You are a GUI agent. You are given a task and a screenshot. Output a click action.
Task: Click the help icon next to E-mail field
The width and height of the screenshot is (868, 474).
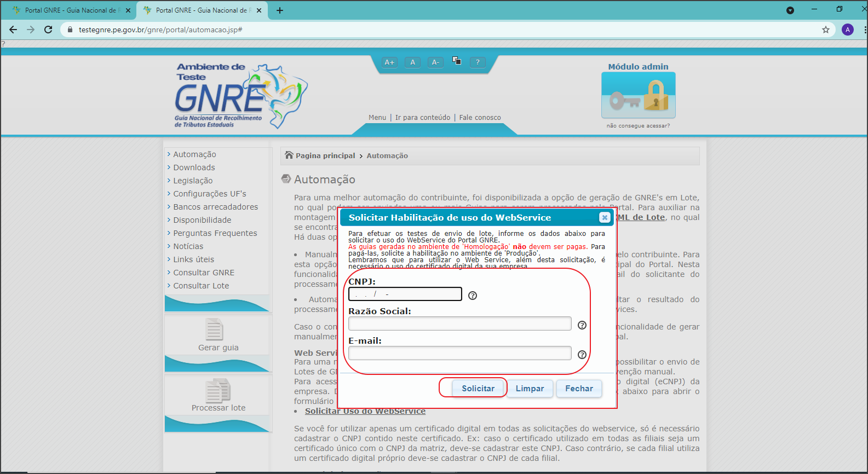coord(582,355)
